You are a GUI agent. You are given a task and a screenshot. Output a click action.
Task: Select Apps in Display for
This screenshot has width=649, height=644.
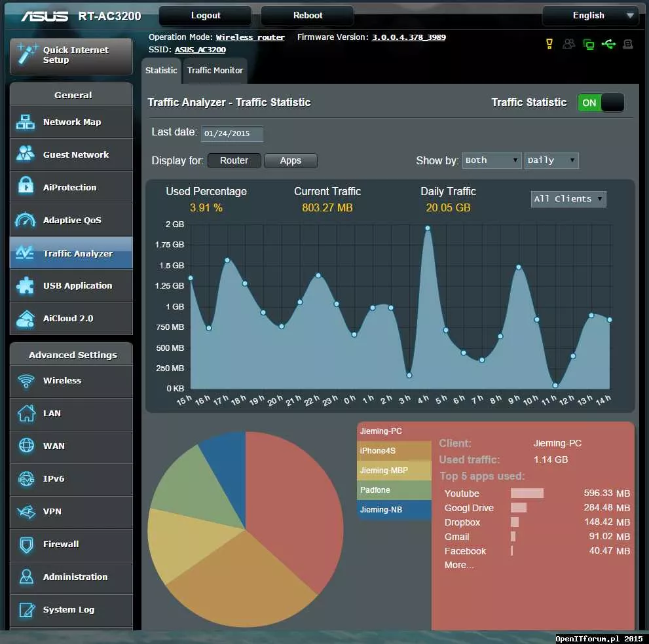tap(291, 160)
